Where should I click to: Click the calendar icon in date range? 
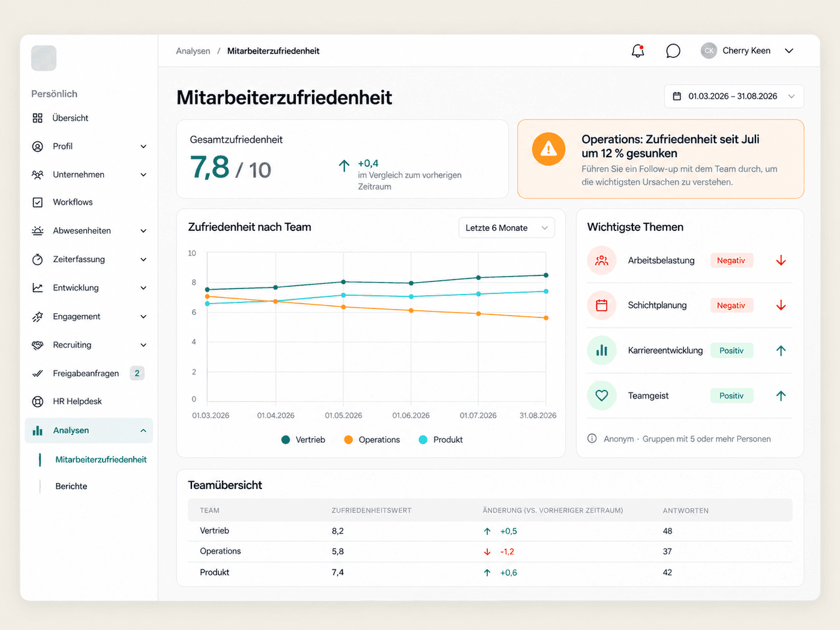click(677, 96)
